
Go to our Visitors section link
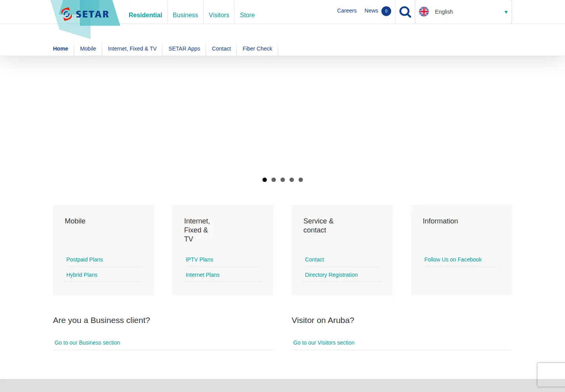tap(324, 343)
